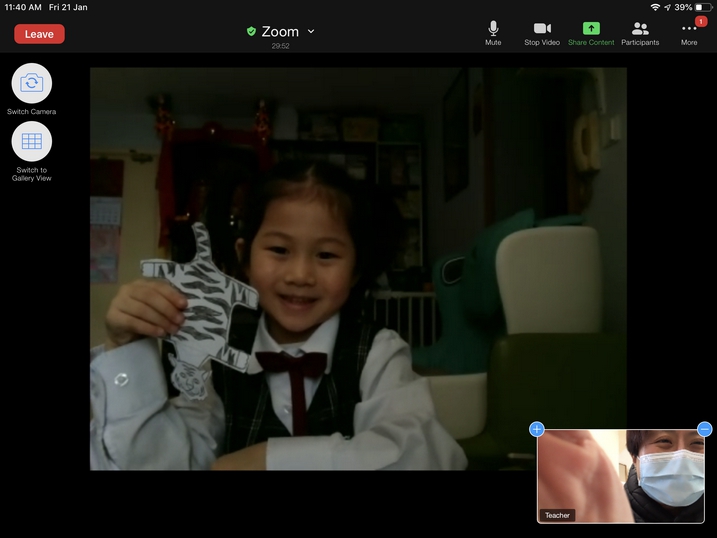Mute the microphone
Screen dimensions: 717x538
pyautogui.click(x=493, y=33)
